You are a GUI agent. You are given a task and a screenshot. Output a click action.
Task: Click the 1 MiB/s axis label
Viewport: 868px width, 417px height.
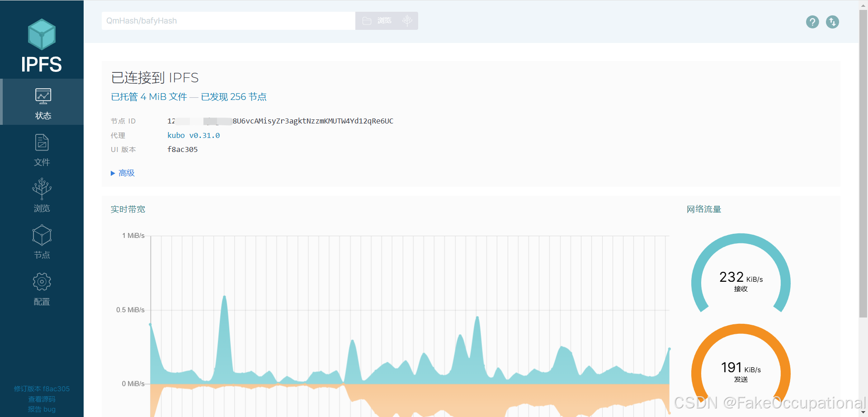[133, 236]
